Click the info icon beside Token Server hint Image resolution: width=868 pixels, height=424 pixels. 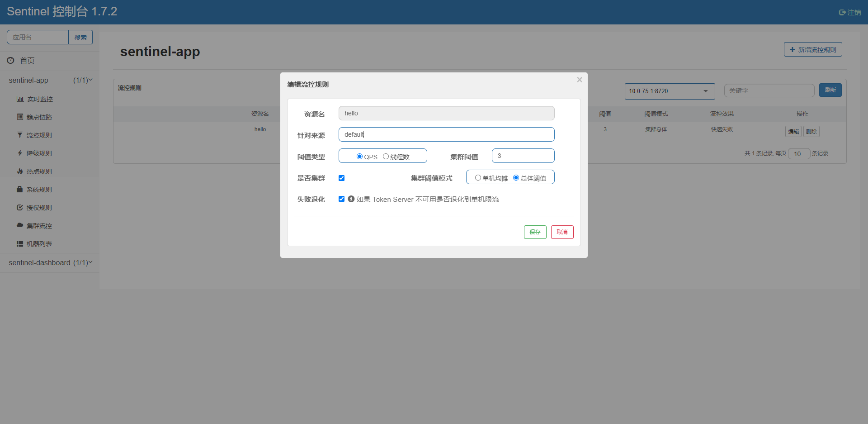[x=351, y=199]
